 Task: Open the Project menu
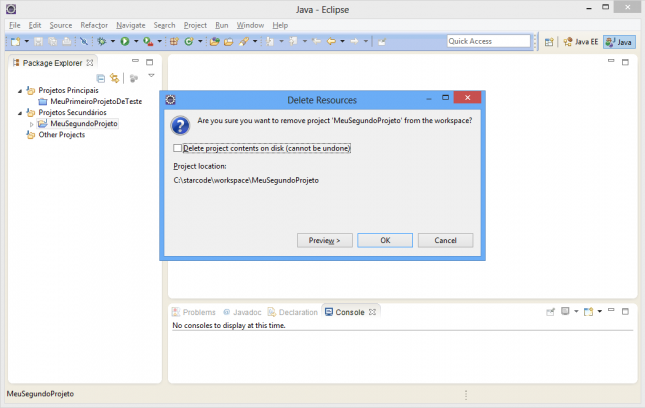tap(195, 26)
